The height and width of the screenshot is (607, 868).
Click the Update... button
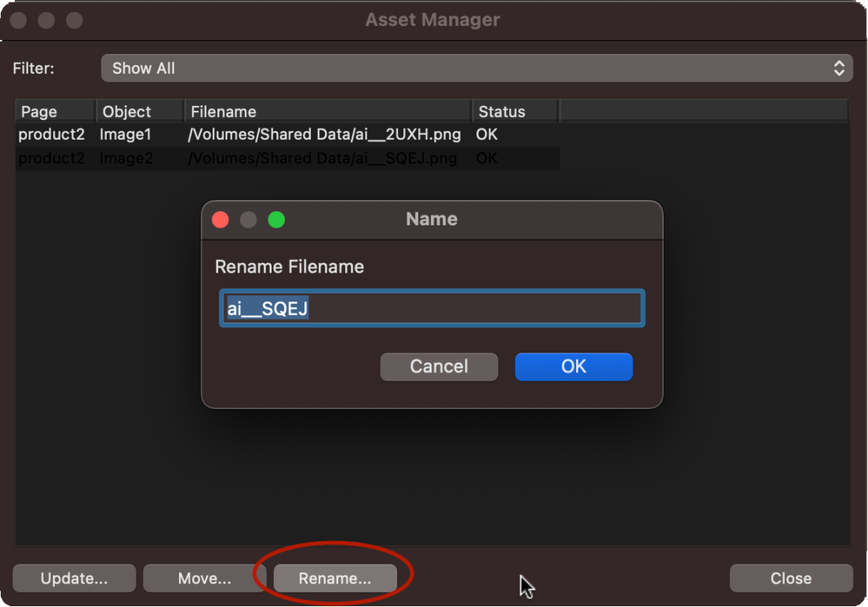[75, 579]
